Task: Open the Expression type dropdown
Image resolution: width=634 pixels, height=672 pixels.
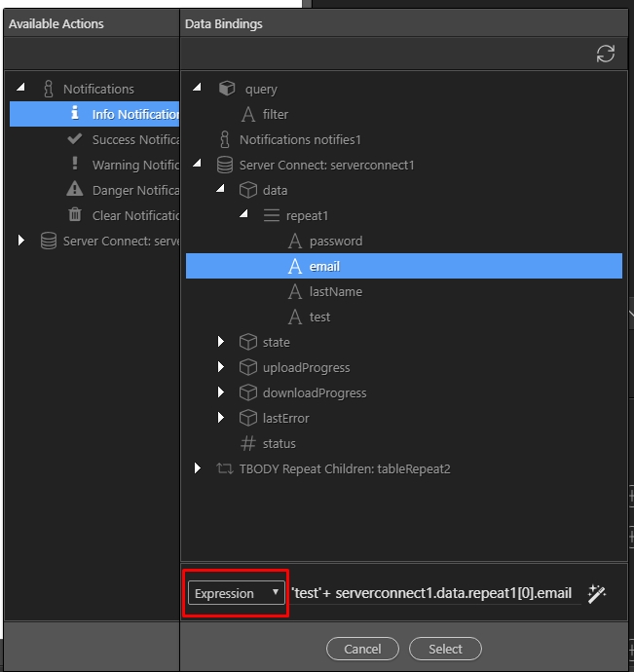Action: tap(237, 593)
